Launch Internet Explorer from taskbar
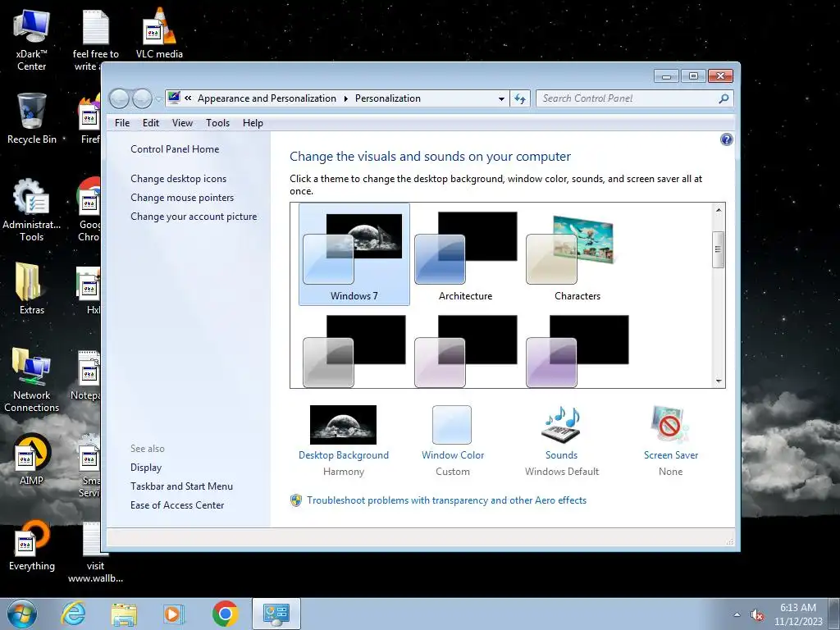Screen dimensions: 840x630 tap(73, 614)
